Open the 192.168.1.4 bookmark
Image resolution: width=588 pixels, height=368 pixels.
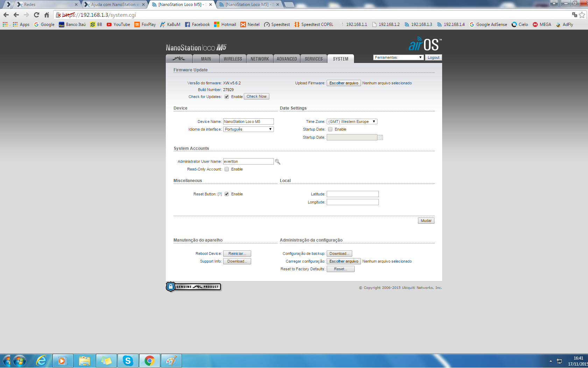[451, 25]
